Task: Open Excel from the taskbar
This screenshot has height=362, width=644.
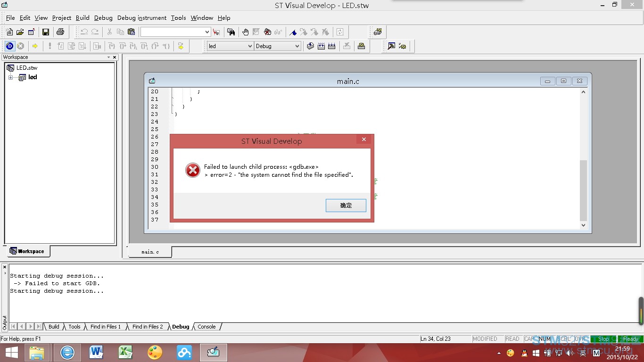Action: (125, 353)
